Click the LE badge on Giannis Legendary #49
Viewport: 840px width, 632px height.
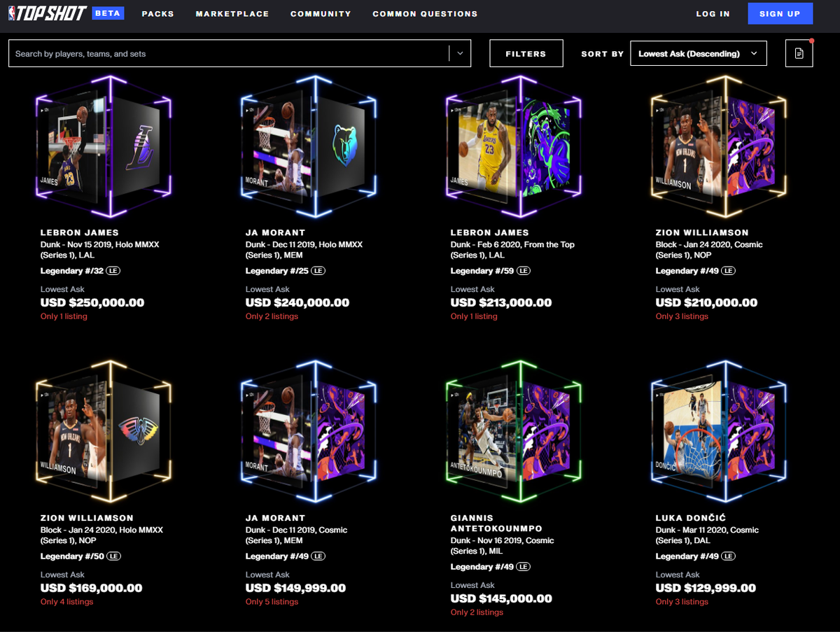click(524, 567)
